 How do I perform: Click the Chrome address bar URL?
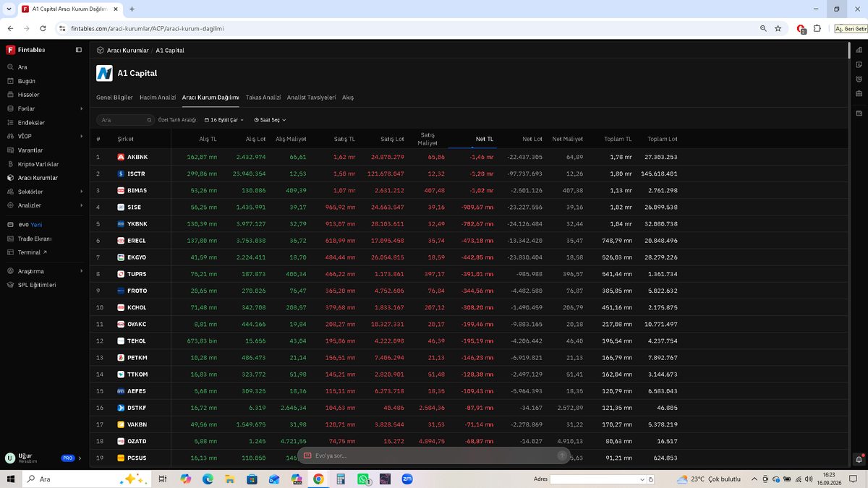tap(148, 28)
